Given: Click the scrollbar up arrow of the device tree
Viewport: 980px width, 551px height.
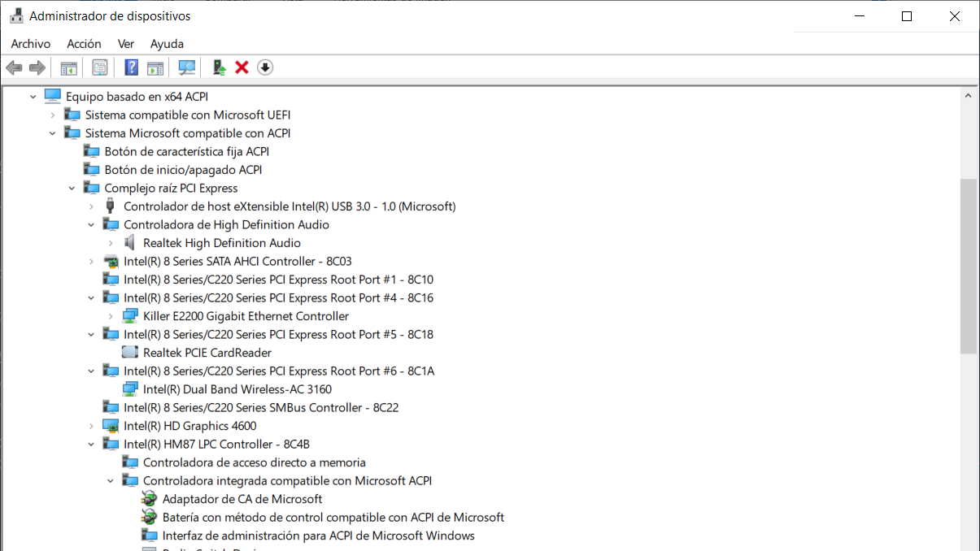Looking at the screenshot, I should point(969,96).
